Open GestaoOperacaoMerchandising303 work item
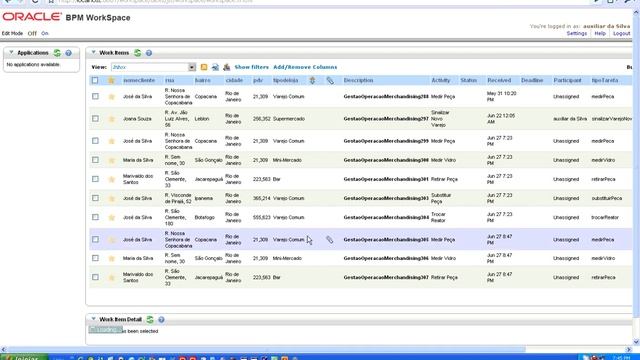 tap(386, 198)
